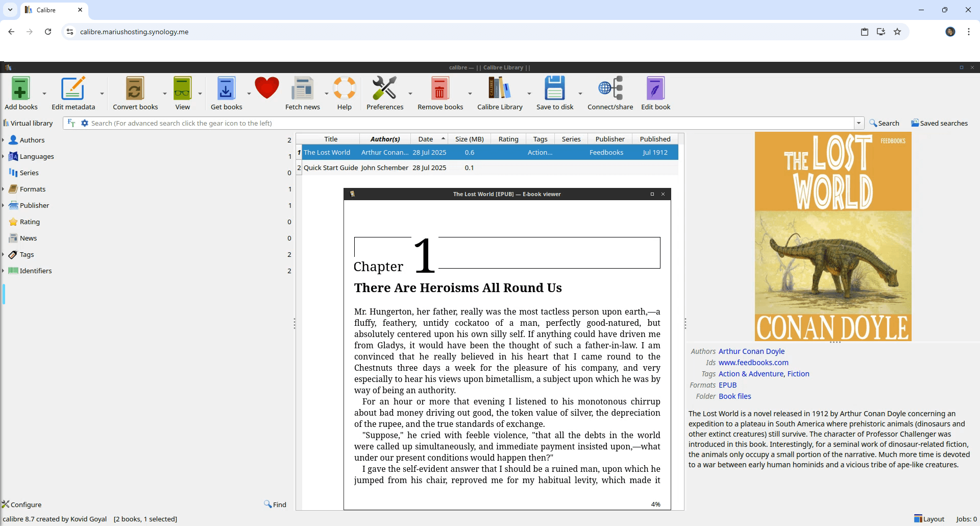Click the Edit book icon
The image size is (980, 526).
click(x=655, y=89)
